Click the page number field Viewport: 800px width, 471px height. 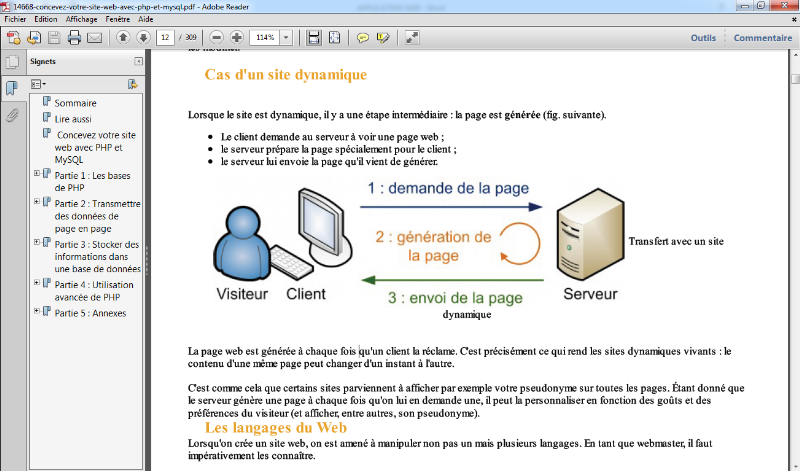(165, 37)
